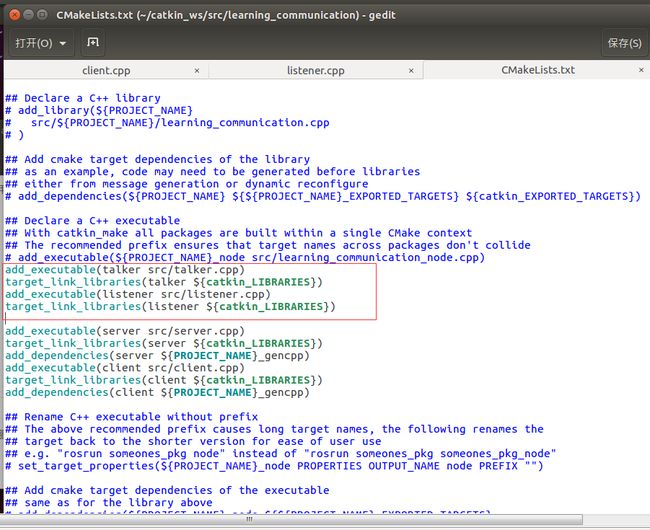Click line 'add_executable(client src/client.cpp)'
Screen dimensions: 650x530
coord(125,368)
